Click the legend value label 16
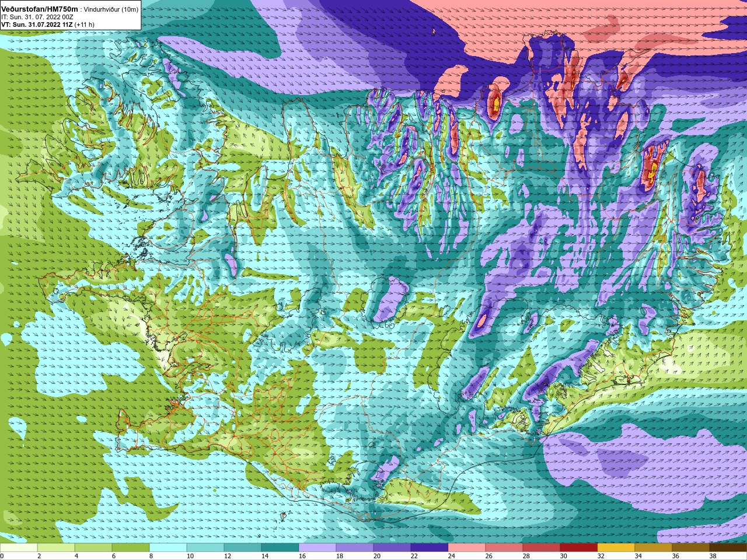This screenshot has width=747, height=560. coord(302,556)
